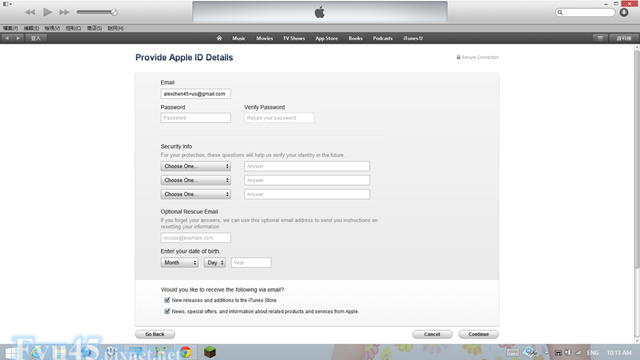Click the third security Answer field
640x360 pixels.
coord(307,194)
